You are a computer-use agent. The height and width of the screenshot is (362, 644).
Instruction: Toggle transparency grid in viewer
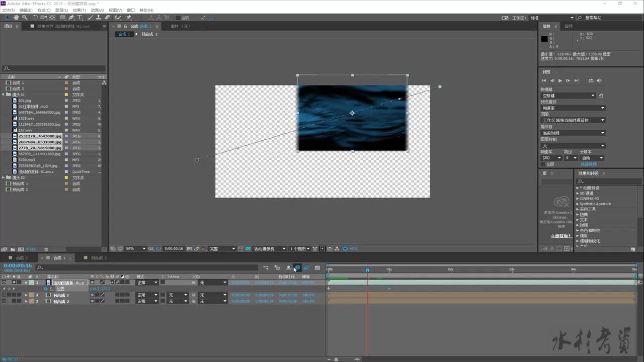(x=248, y=248)
